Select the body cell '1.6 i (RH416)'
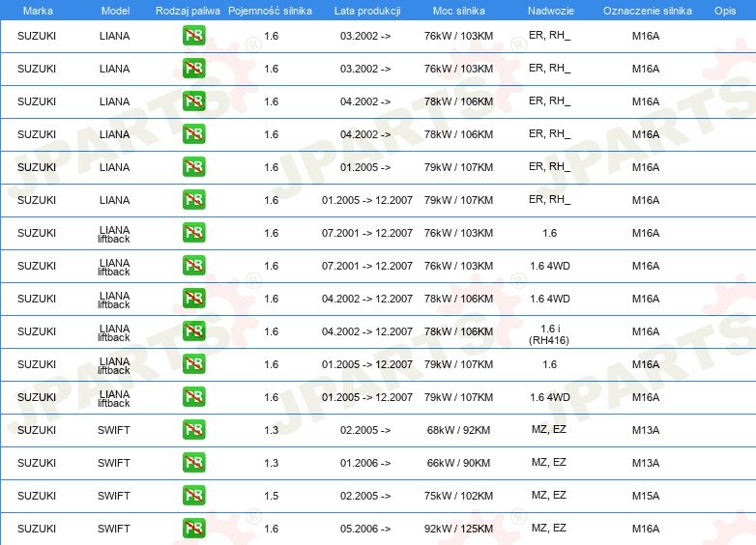 549,334
